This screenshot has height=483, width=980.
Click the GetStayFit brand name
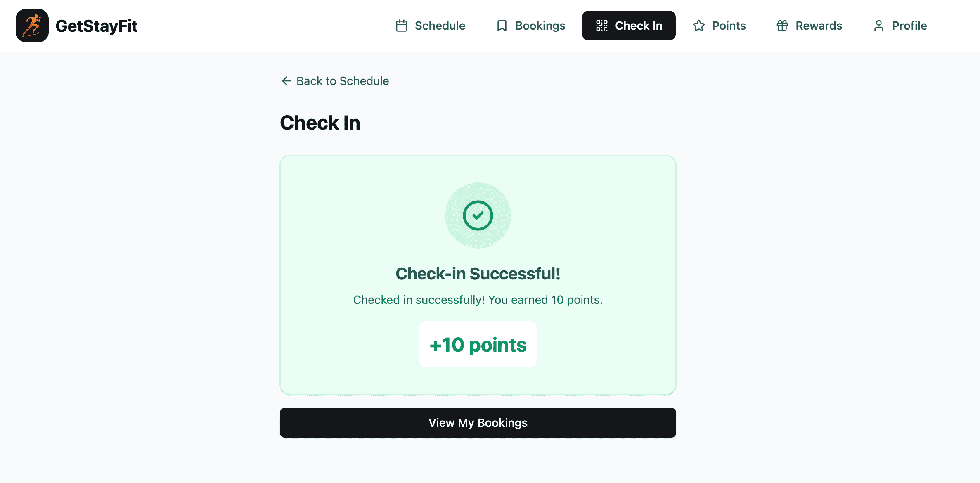(97, 26)
